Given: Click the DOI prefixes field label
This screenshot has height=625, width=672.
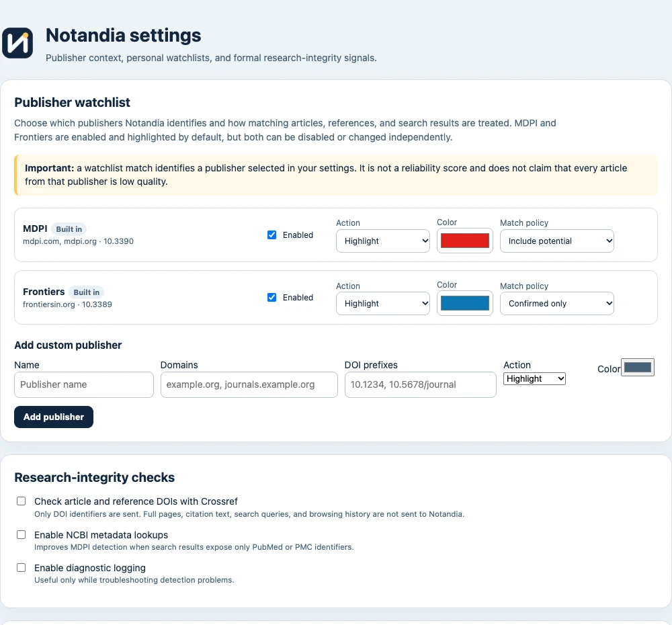Looking at the screenshot, I should 371,365.
